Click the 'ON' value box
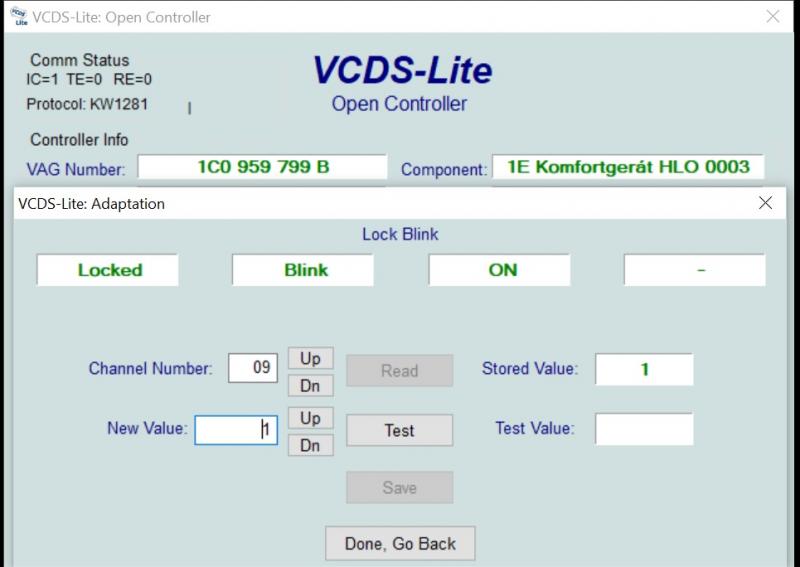The width and height of the screenshot is (800, 567). (499, 269)
